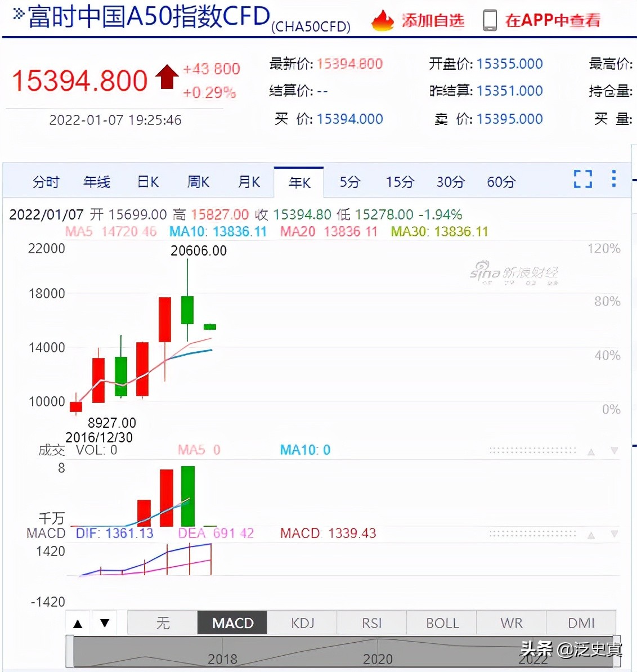Open the three-dot chart options menu
This screenshot has width=637, height=672.
(613, 179)
